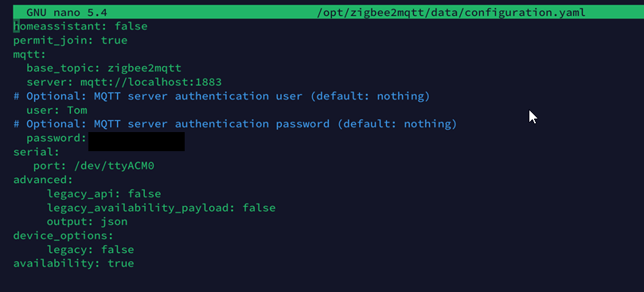Click the MQTT authentication password comment line
The image size is (644, 292).
click(235, 124)
